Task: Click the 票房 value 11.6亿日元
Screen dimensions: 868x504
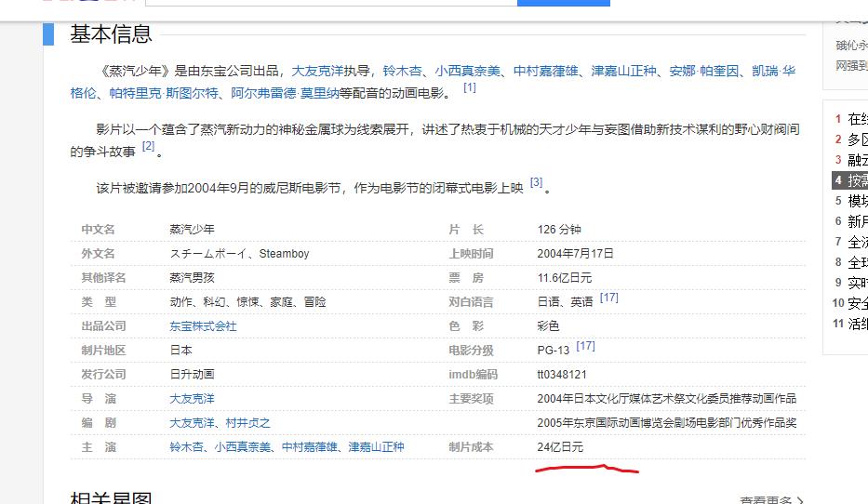Action: coord(565,278)
